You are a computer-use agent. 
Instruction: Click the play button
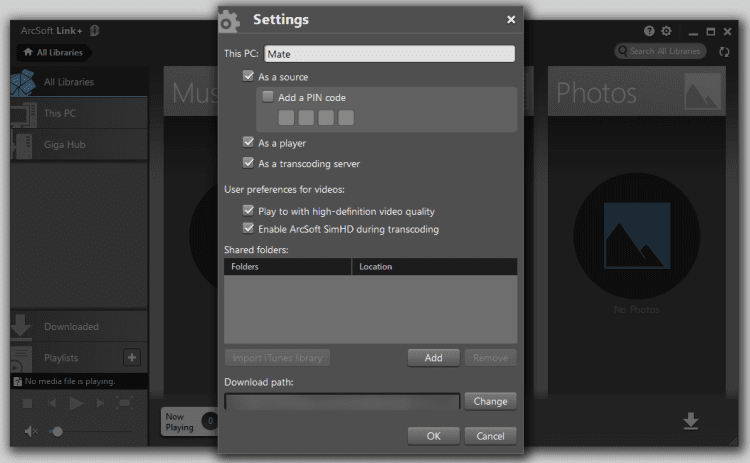[76, 404]
